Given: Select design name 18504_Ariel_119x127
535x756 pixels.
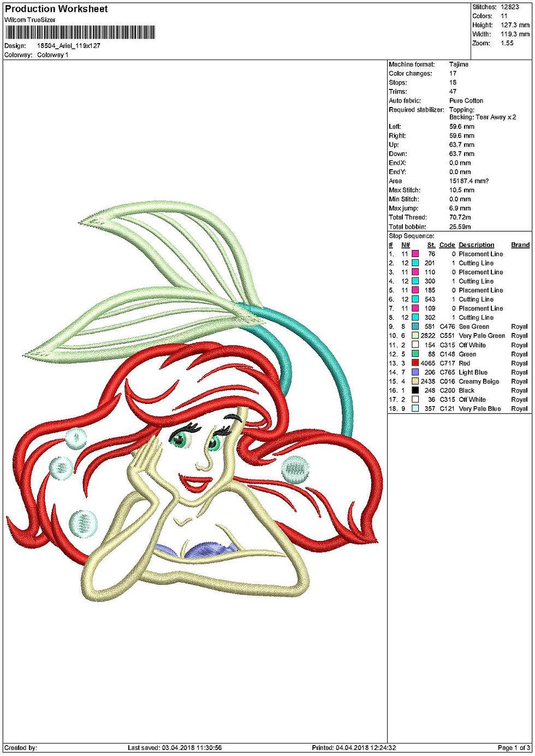Looking at the screenshot, I should 69,46.
